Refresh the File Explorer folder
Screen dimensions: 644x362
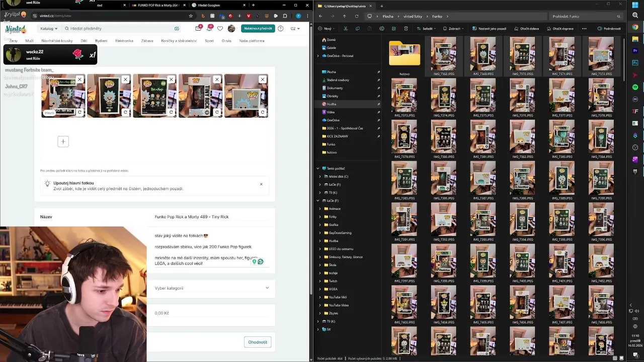coord(357,16)
